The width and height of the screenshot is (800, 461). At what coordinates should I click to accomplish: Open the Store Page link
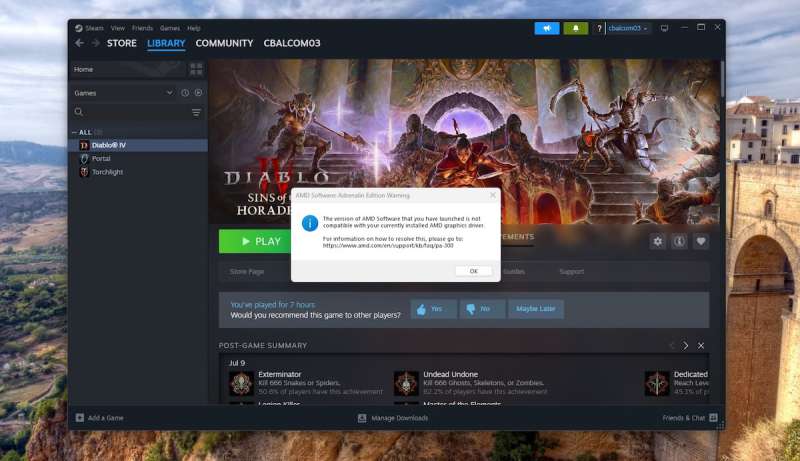click(x=247, y=272)
